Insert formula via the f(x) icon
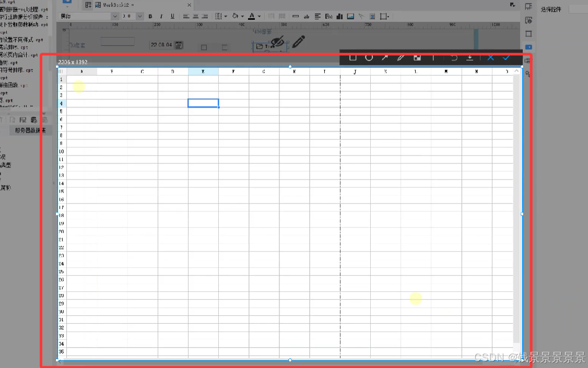The height and width of the screenshot is (368, 588). 328,16
